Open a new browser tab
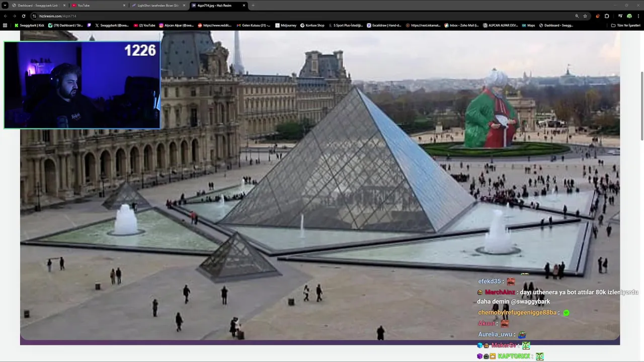This screenshot has width=644, height=362. pos(253,6)
